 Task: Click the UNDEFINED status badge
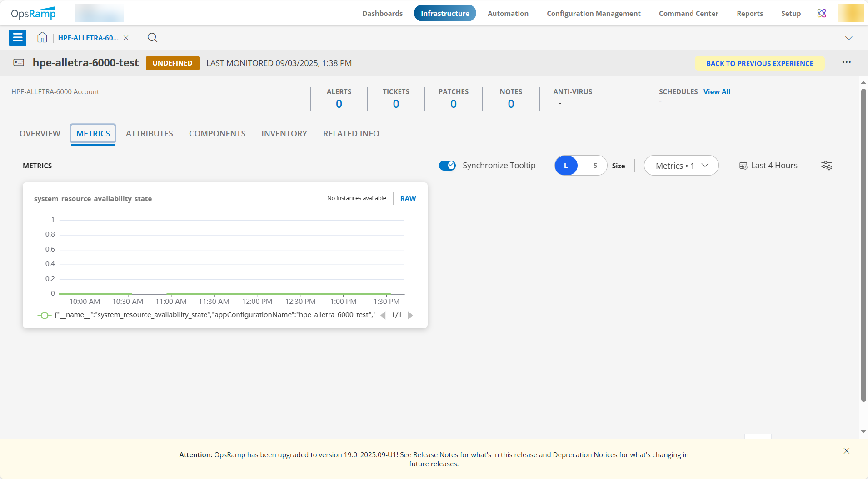click(x=172, y=63)
